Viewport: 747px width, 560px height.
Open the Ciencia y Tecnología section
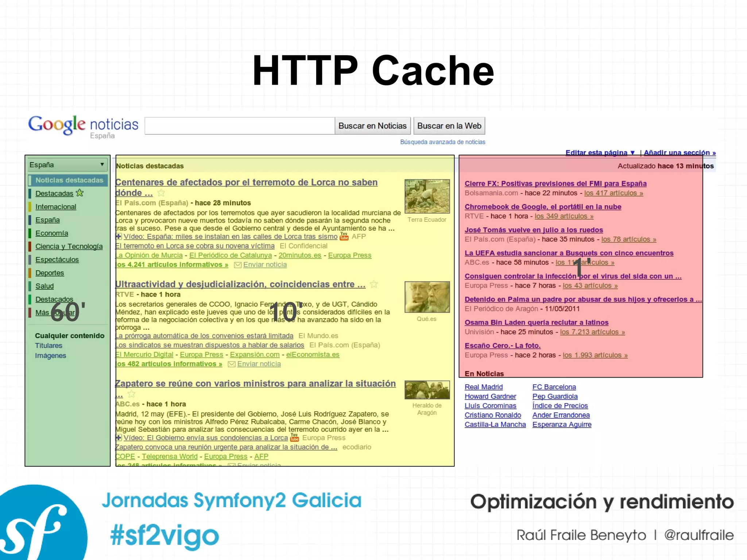(x=69, y=247)
